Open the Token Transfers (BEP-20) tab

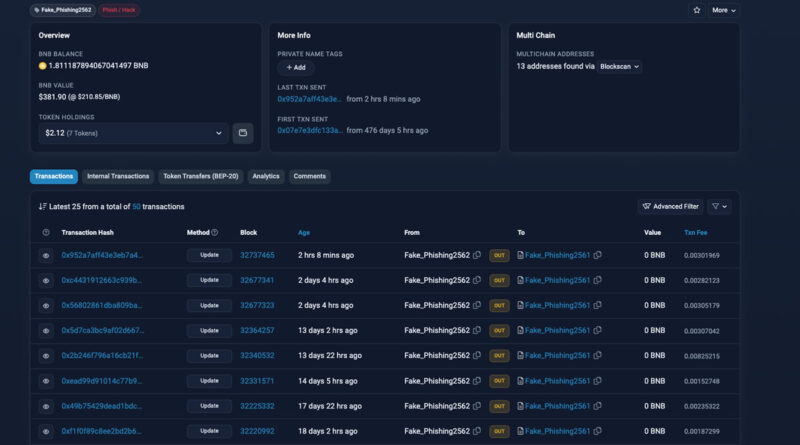pos(200,176)
